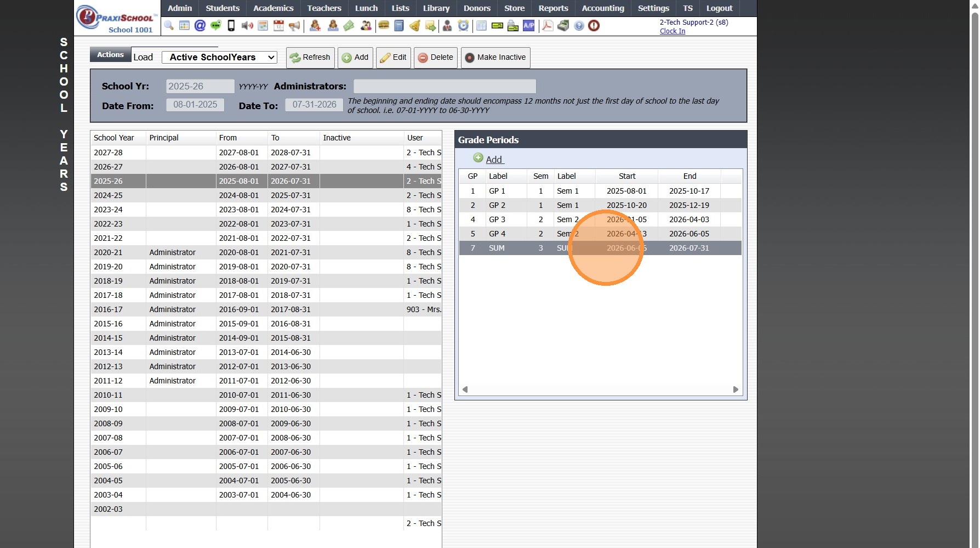
Task: Click the magnifying glass search icon
Action: click(x=169, y=26)
